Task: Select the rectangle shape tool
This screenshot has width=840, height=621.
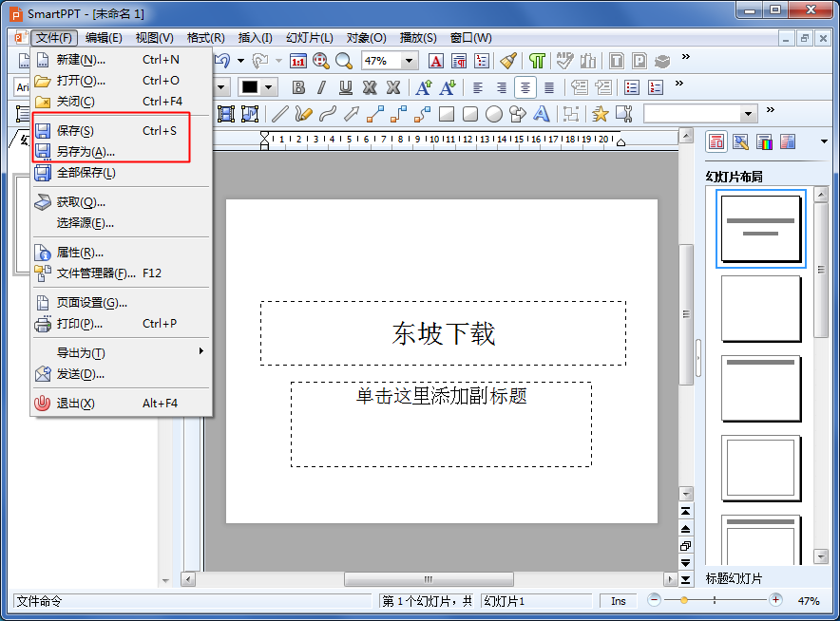Action: tap(447, 114)
